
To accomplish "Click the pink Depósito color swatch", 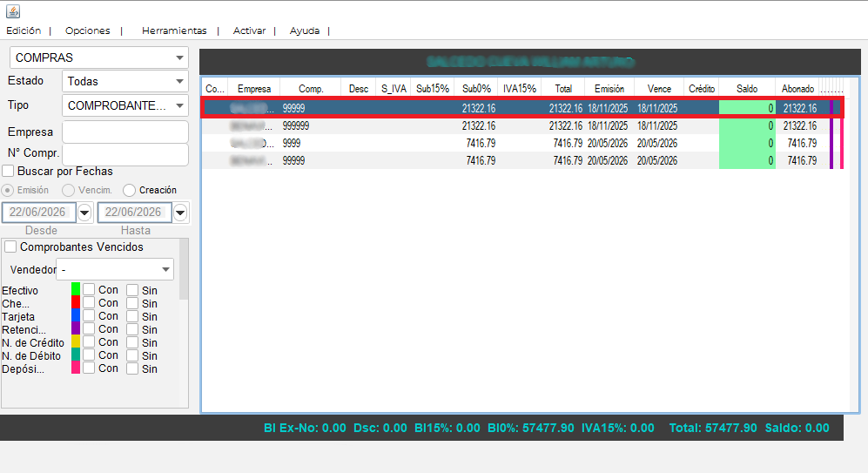I will coord(76,368).
